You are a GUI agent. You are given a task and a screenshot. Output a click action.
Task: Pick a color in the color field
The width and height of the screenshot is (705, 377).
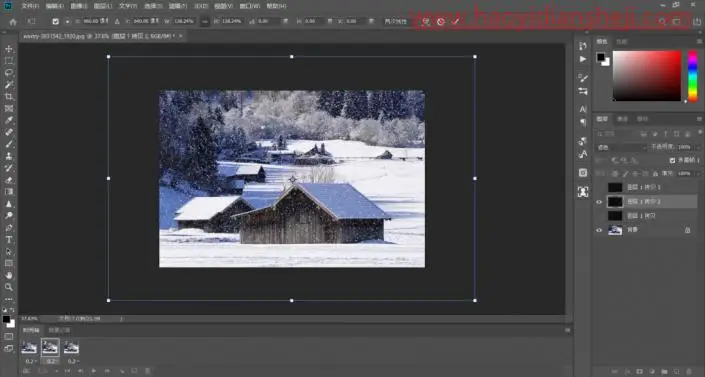click(647, 76)
